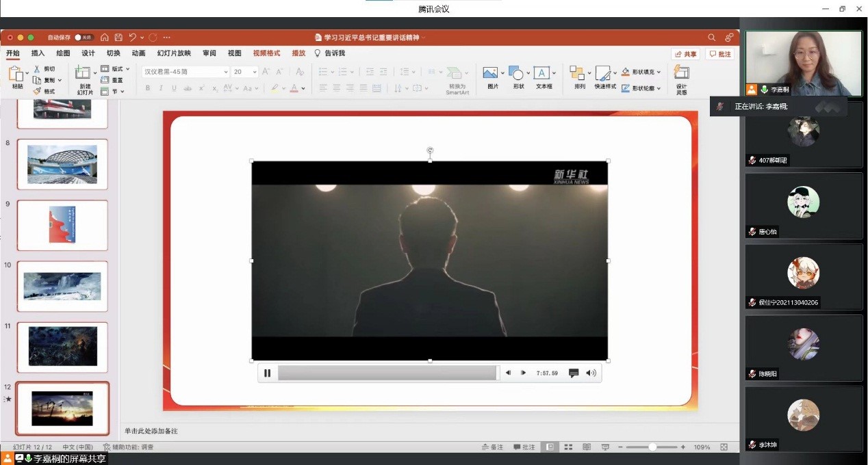868x465 pixels.
Task: Fit slide to window icon in status bar
Action: click(x=724, y=447)
